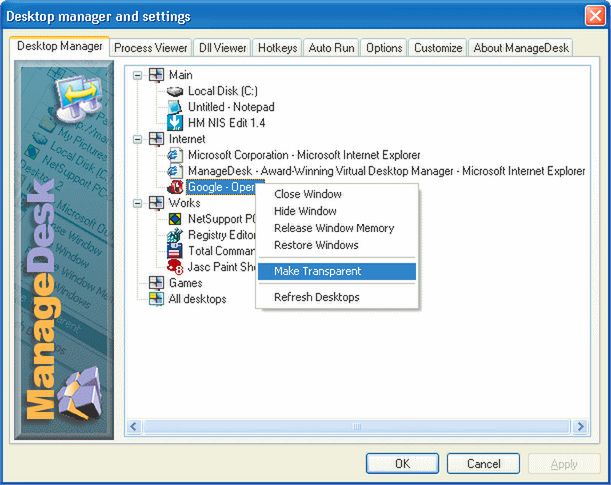
Task: Click Refresh Desktops in context menu
Action: 337,297
